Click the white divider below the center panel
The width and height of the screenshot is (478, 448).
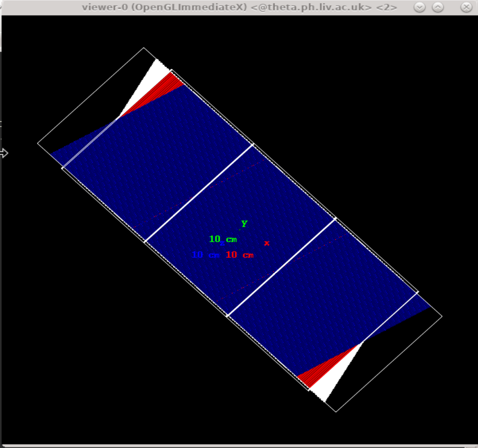pos(282,267)
